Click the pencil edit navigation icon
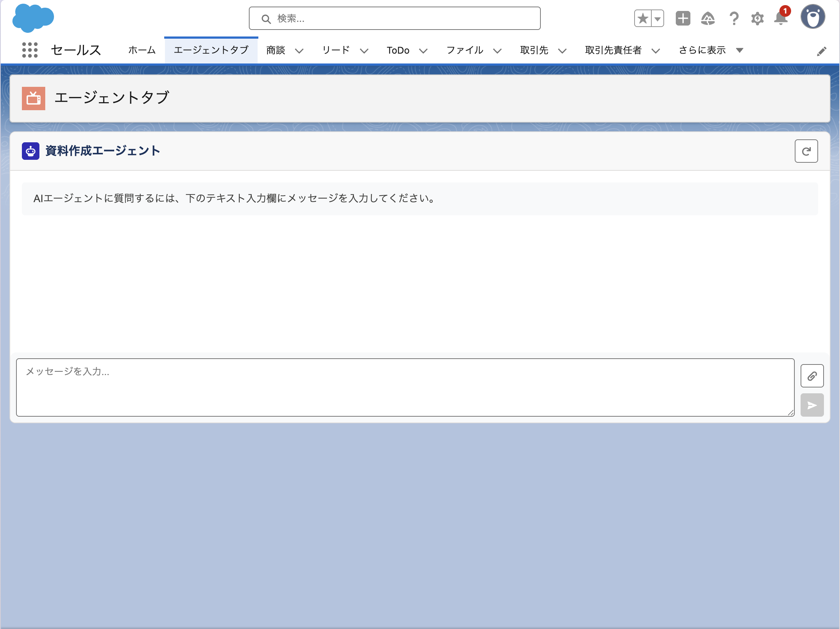Image resolution: width=840 pixels, height=629 pixels. (x=821, y=51)
